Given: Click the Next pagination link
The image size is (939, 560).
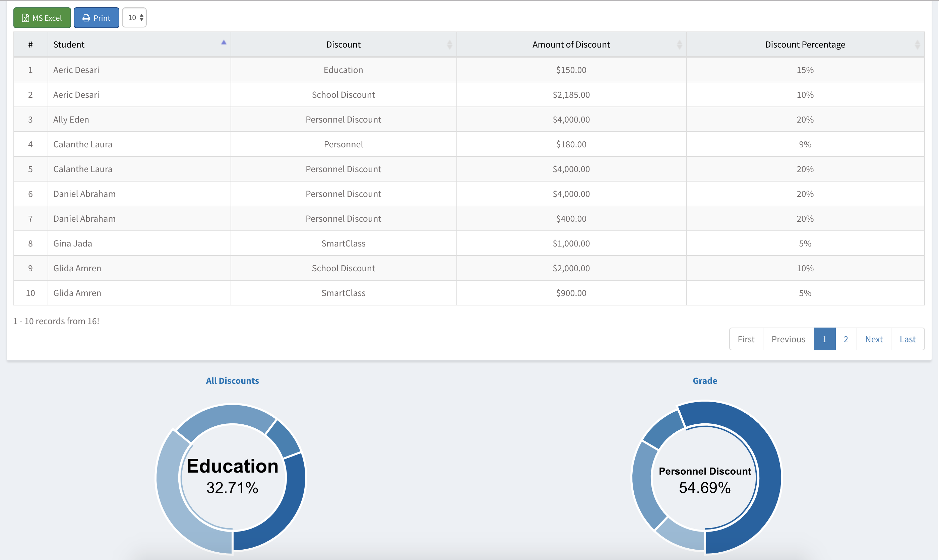Looking at the screenshot, I should (874, 339).
